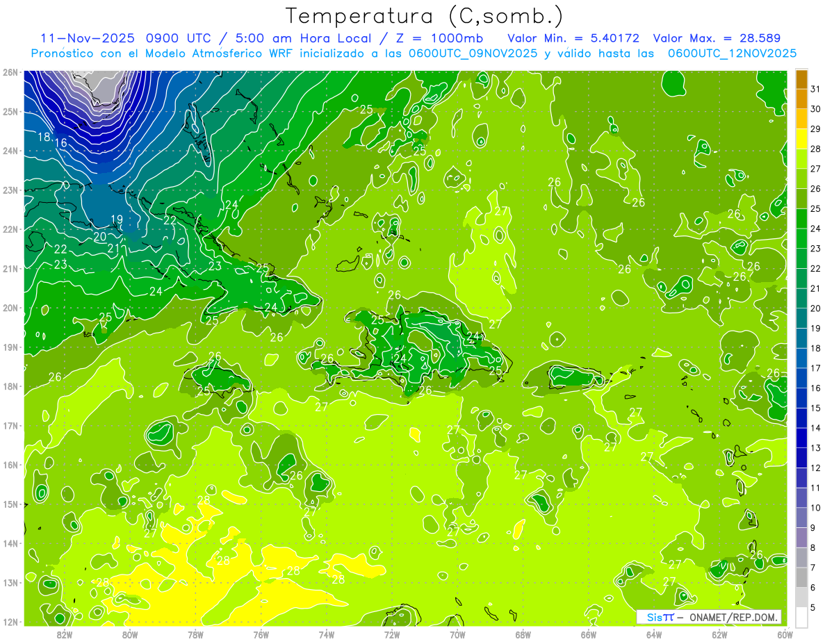834x644 pixels.
Task: Click the 62W longitude axis label
Action: point(719,634)
